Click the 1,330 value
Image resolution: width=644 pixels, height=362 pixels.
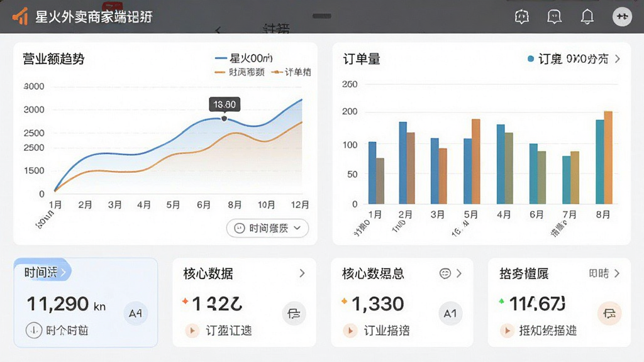tap(378, 304)
